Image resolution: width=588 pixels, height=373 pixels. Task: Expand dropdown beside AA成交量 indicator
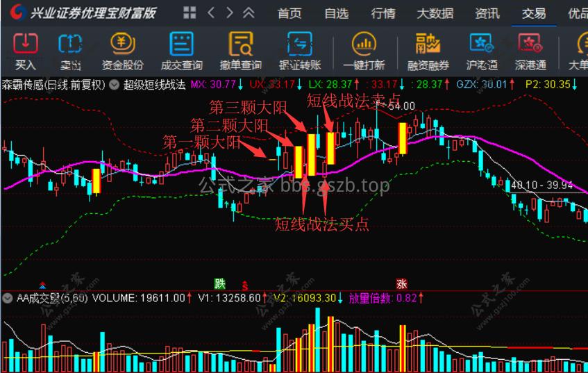point(7,298)
